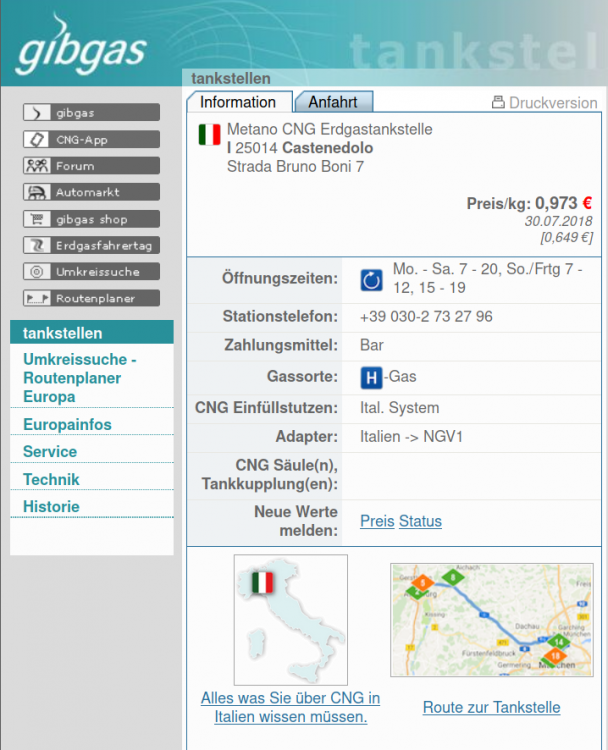
Task: Open the route map thumbnail
Action: tap(491, 620)
